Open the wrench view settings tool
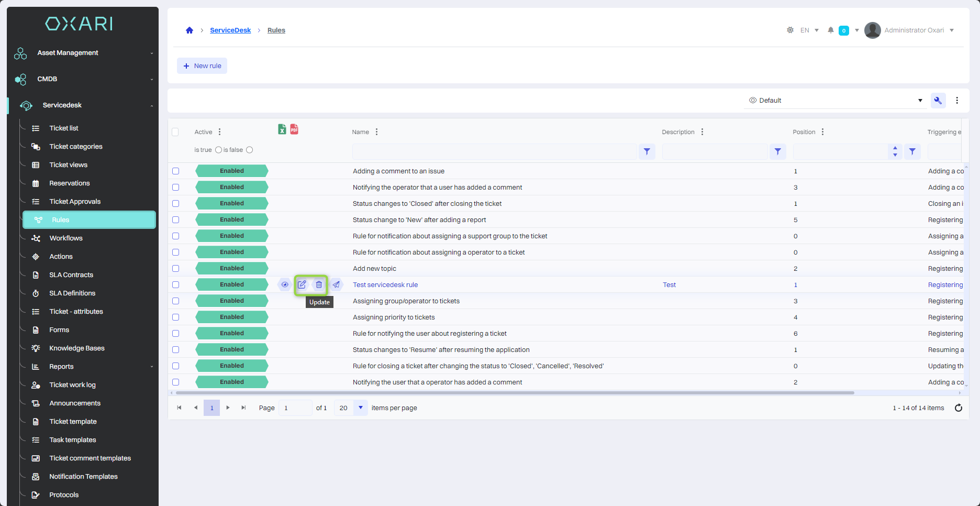The image size is (980, 506). (938, 101)
